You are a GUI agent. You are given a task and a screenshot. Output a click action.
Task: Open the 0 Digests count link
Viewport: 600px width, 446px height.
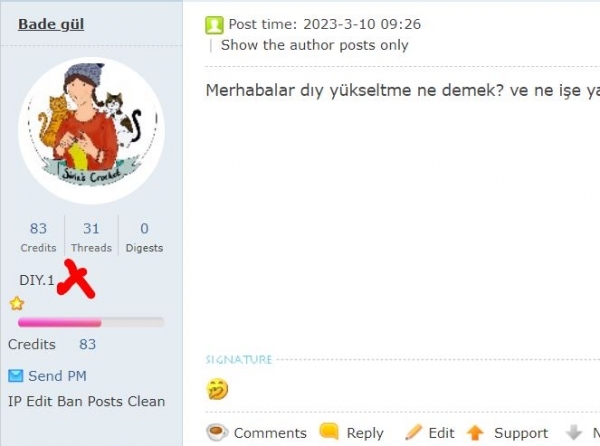[x=144, y=238]
